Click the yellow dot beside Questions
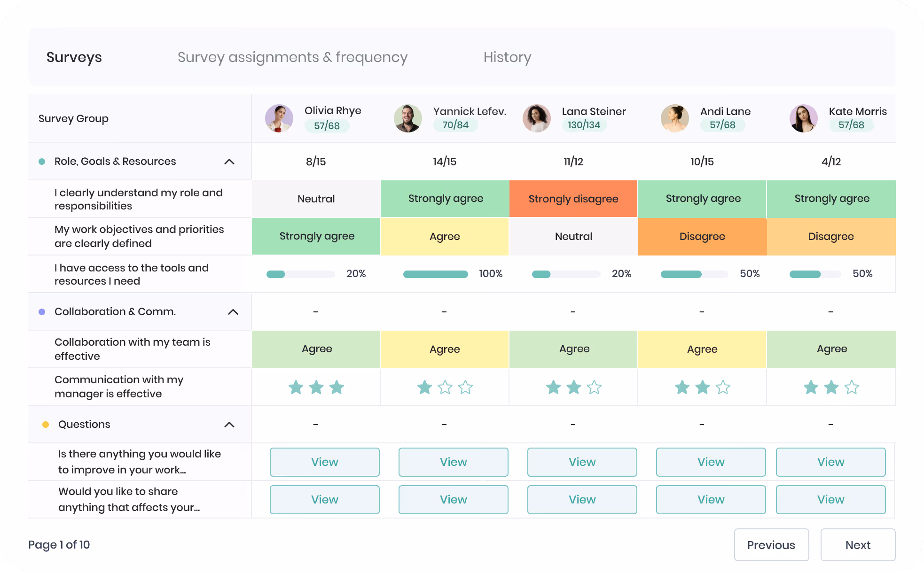924x573 pixels. (46, 425)
